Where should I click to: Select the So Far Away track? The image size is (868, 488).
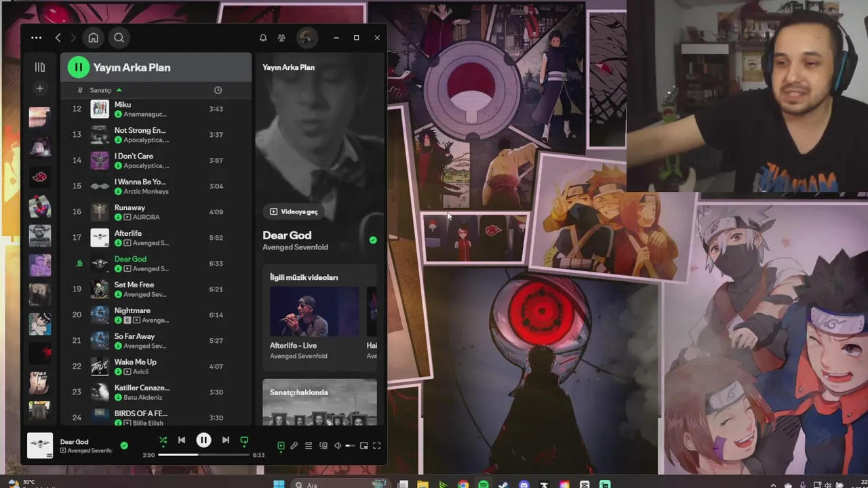click(x=157, y=340)
